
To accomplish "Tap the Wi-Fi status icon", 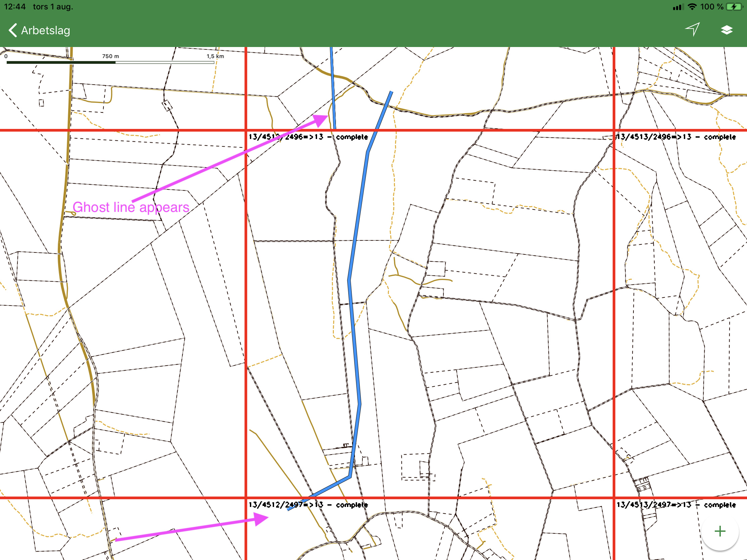I will tap(692, 7).
